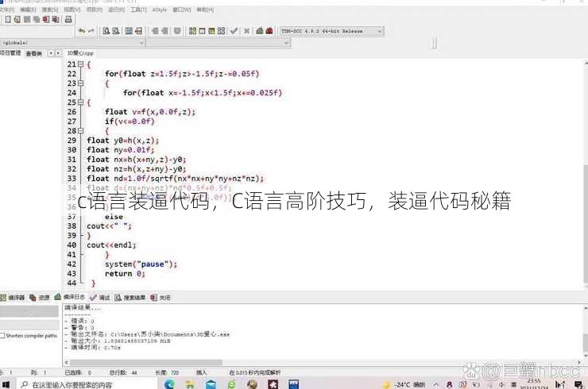Click the Find toolbar icon

click(x=106, y=31)
